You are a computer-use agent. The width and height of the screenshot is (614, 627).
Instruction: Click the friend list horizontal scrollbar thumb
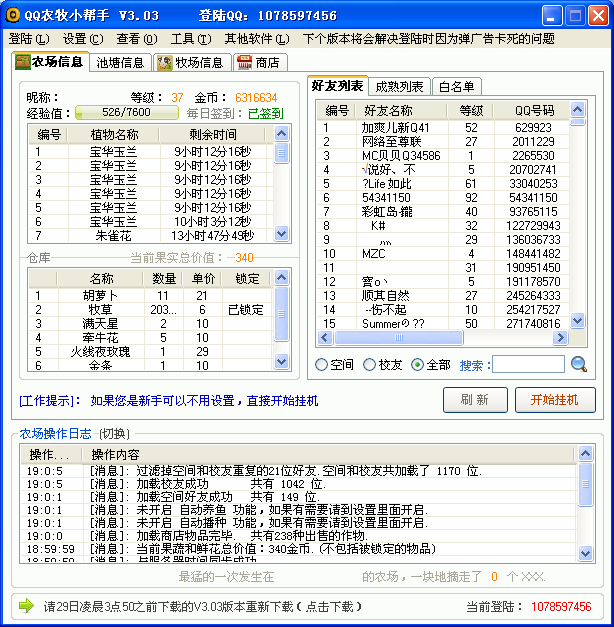(x=399, y=338)
